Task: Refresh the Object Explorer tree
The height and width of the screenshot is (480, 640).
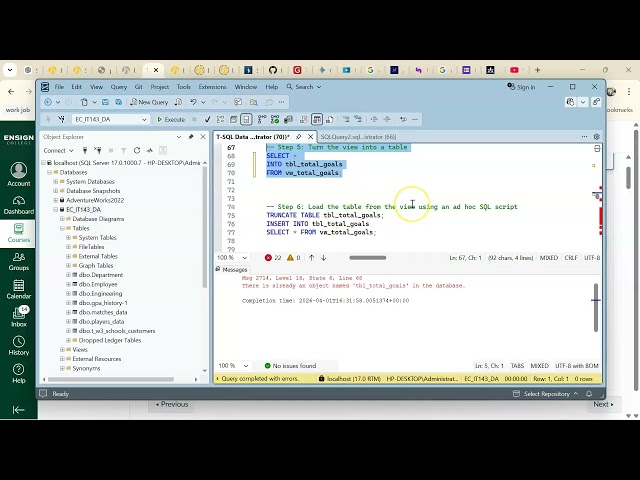Action: tap(137, 151)
